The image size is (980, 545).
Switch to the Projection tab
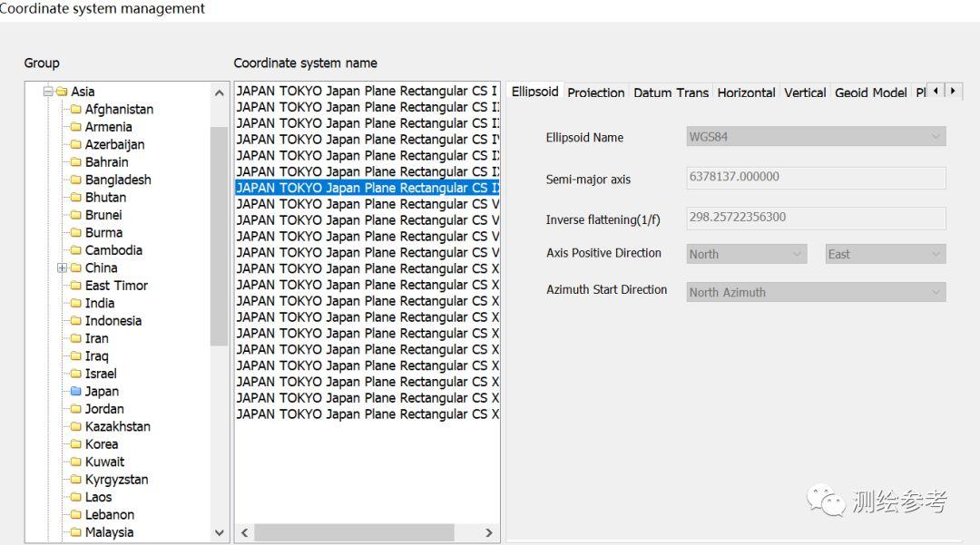pyautogui.click(x=595, y=92)
